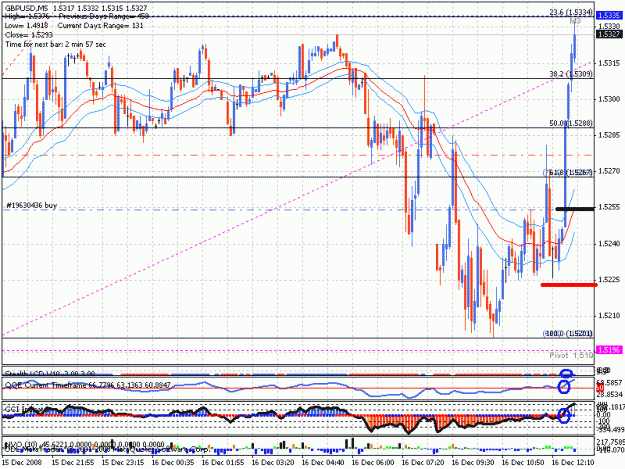
Task: Click the '16 Dec 07:20' time axis label
Action: pos(423,463)
